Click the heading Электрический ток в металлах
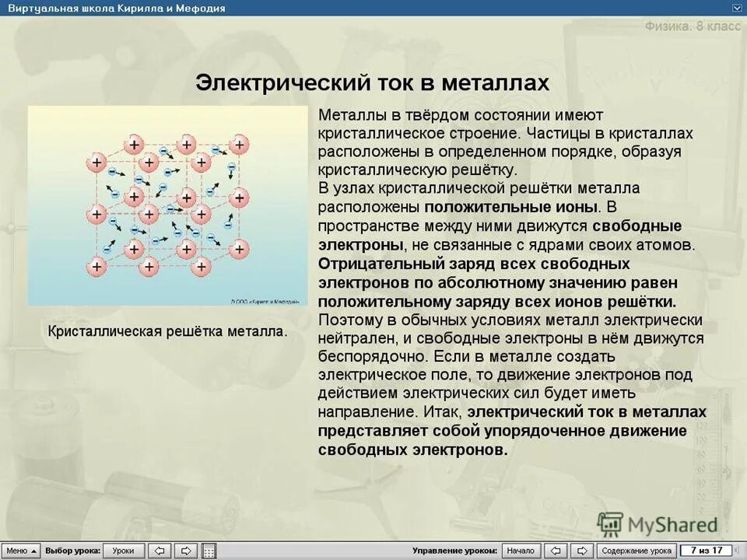This screenshot has height=560, width=747. coord(372,82)
